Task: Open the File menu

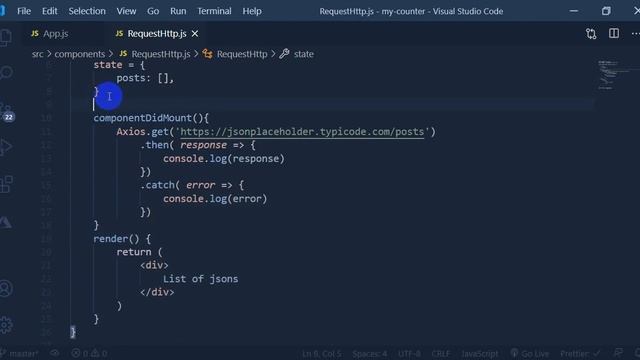Action: (x=24, y=11)
